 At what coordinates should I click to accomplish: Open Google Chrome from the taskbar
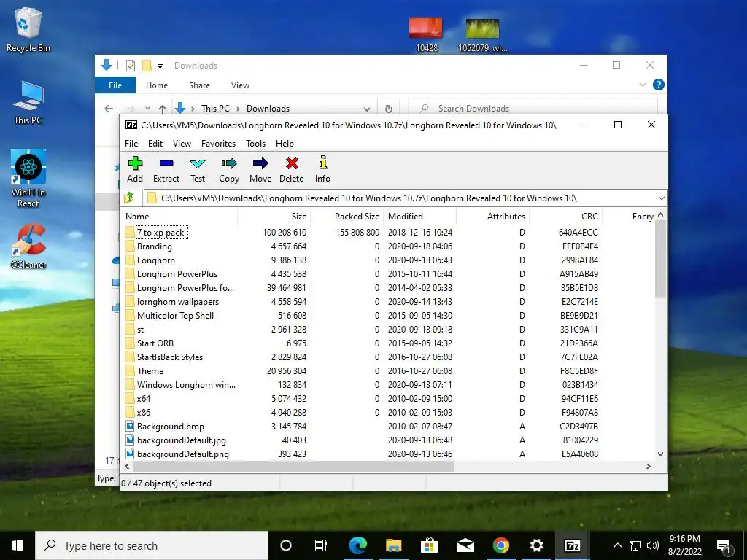click(500, 545)
